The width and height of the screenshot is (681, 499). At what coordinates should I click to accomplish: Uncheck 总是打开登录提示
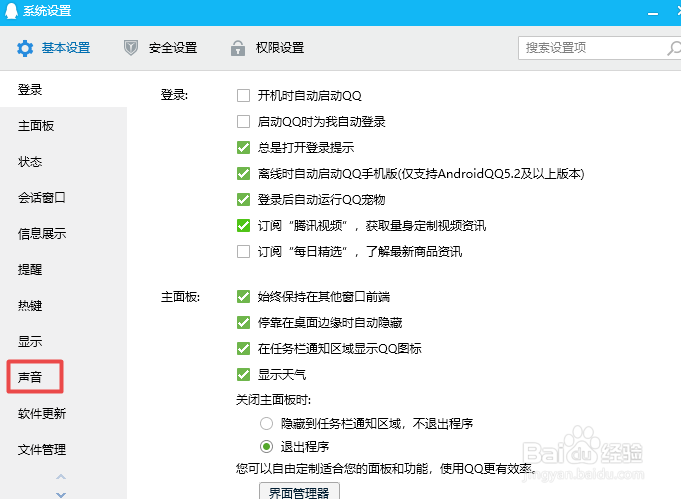(243, 148)
